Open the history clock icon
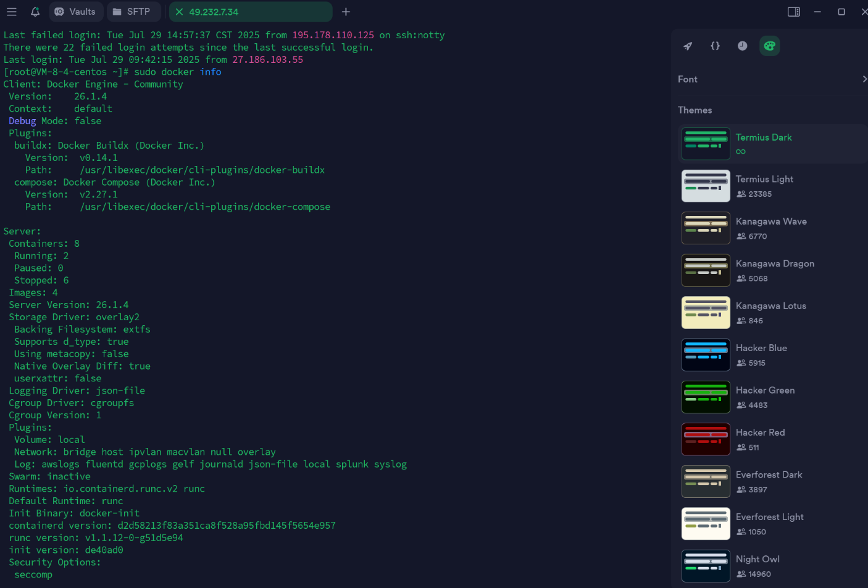Screen dimensions: 868x588 pyautogui.click(x=742, y=46)
